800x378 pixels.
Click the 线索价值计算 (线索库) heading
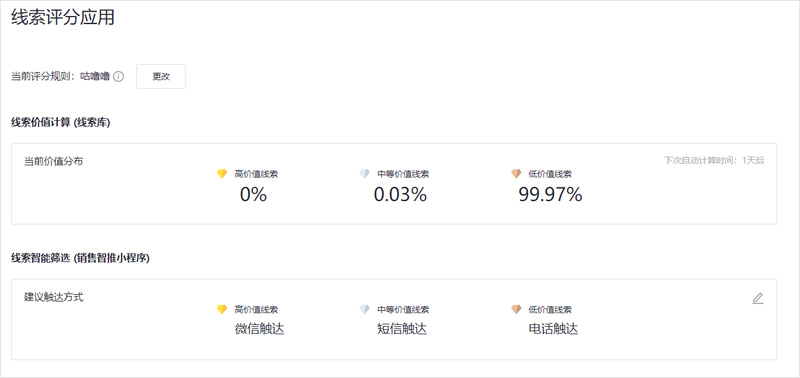coord(61,123)
